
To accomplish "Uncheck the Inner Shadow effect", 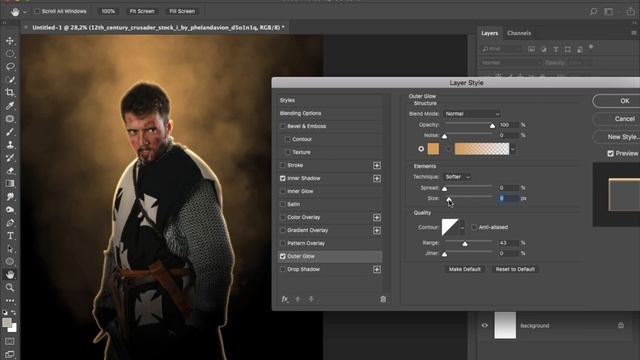I will 282,178.
